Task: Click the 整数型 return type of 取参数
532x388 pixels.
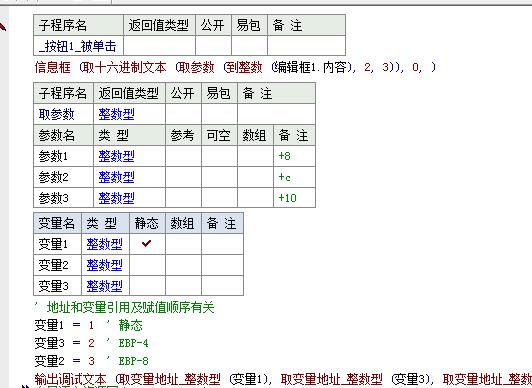Action: click(116, 114)
